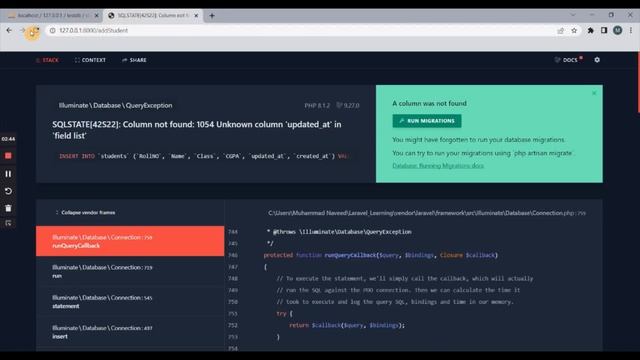Collapse vendor frames in stack list

(x=85, y=213)
